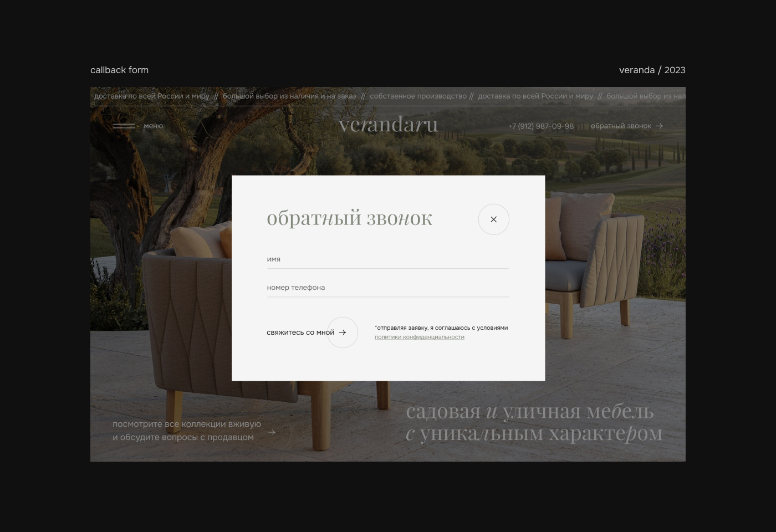
Task: Click the 'обратный звонок' modal heading
Action: pyautogui.click(x=349, y=218)
